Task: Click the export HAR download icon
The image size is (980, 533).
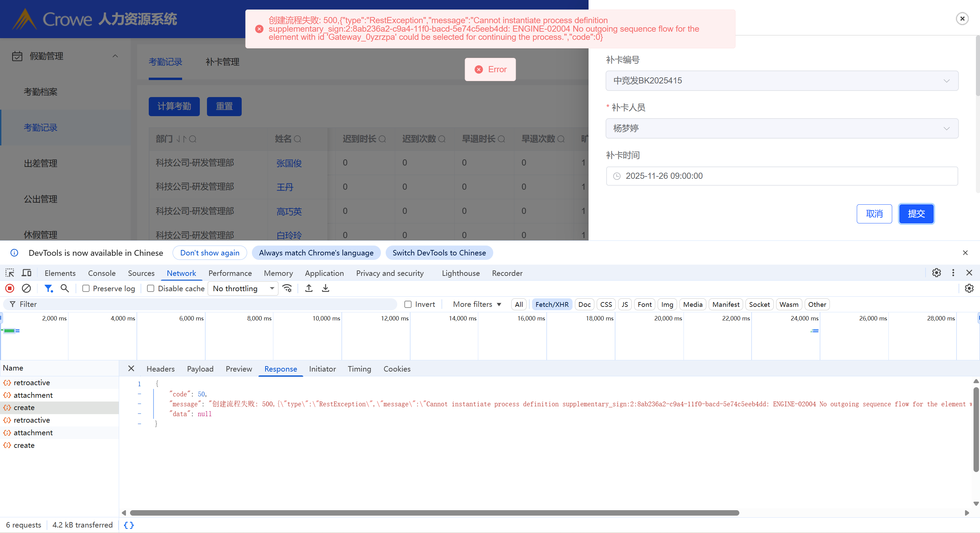Action: click(x=325, y=288)
